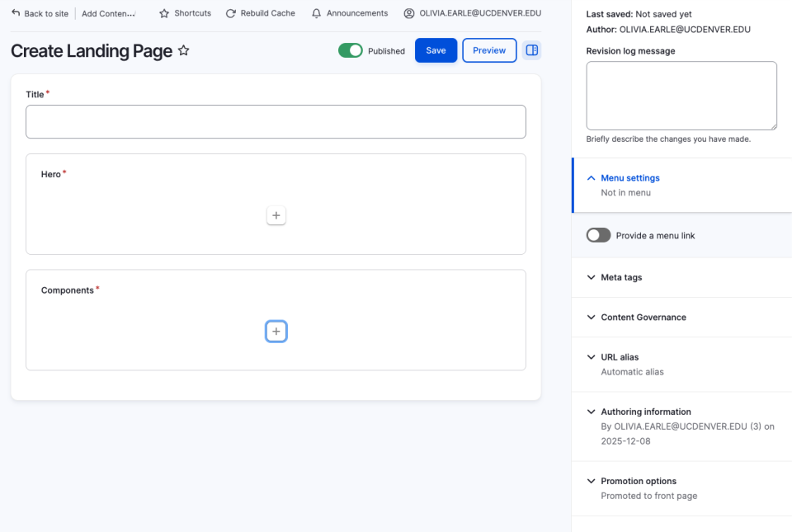Click the Save button
This screenshot has height=532, width=792.
click(436, 50)
